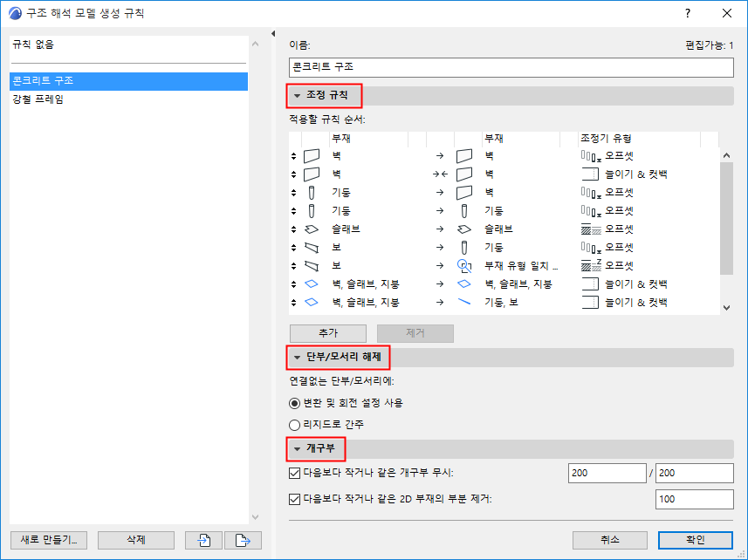This screenshot has width=748, height=560.
Task: Click the 이름 text field
Action: point(511,67)
